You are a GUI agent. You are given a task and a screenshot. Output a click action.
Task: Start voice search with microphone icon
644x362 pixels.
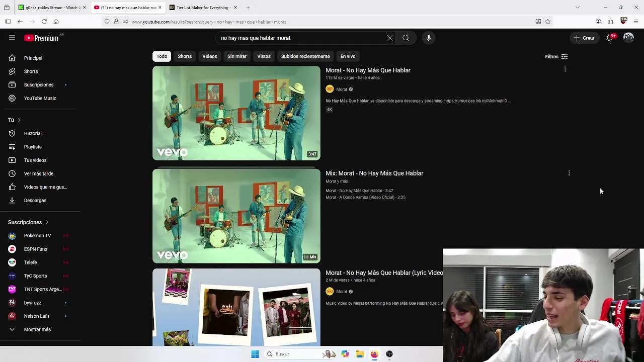tap(428, 38)
